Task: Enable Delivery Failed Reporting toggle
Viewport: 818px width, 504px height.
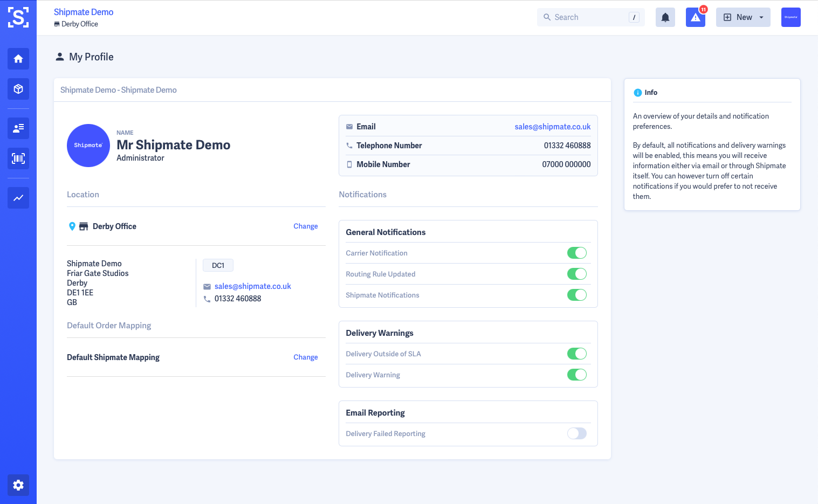Action: [x=577, y=433]
